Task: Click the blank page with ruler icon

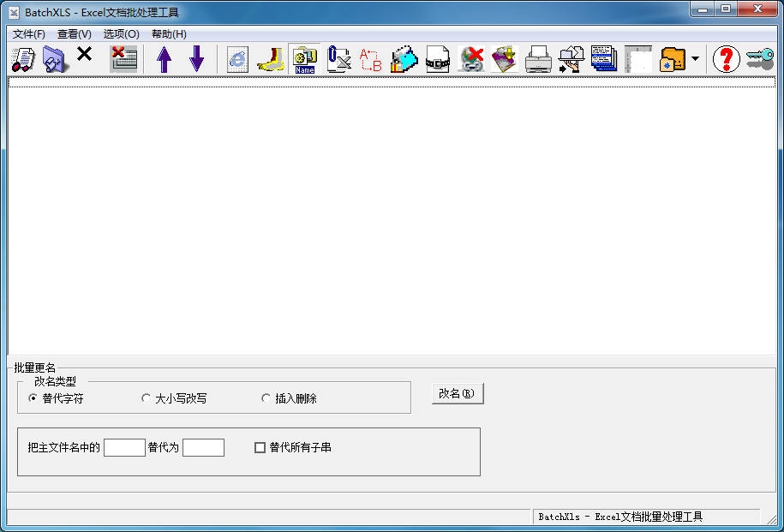Action: (x=638, y=59)
